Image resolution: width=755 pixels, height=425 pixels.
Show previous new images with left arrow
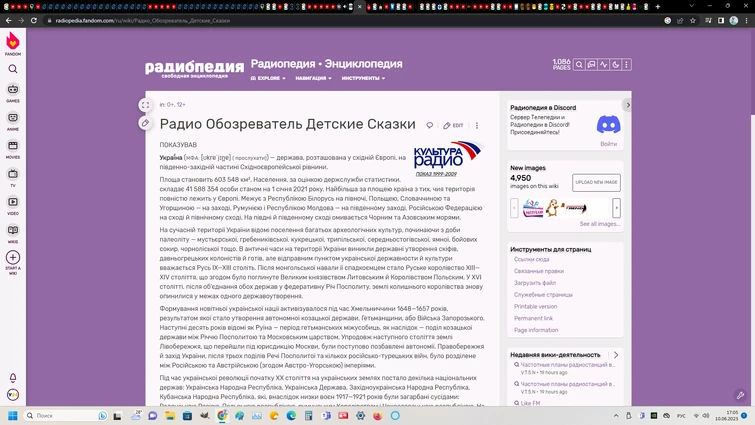[514, 208]
